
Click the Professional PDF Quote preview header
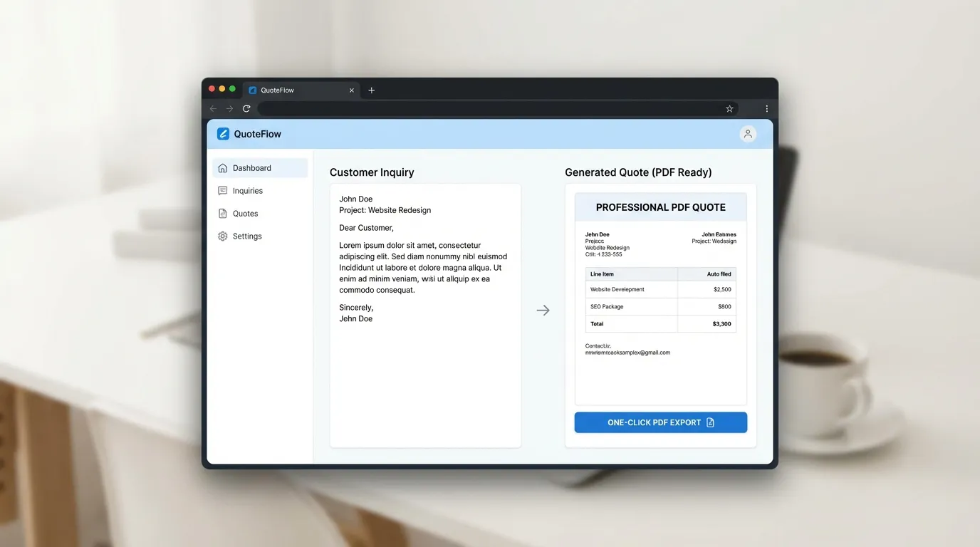pos(660,207)
